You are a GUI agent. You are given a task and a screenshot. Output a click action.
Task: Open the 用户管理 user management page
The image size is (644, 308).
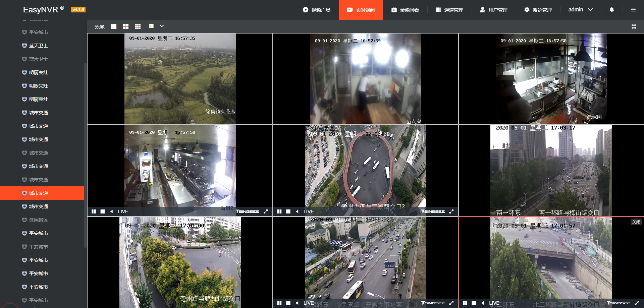point(494,10)
